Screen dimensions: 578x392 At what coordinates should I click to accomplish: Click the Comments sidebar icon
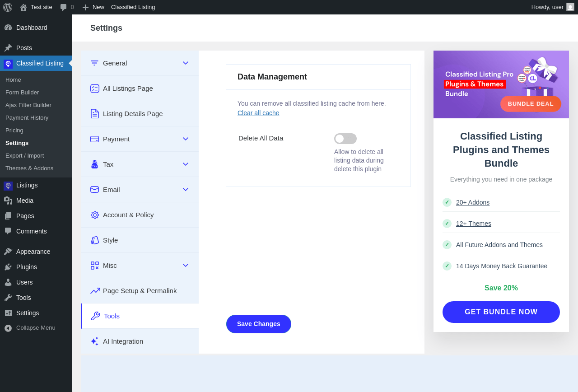(8, 231)
